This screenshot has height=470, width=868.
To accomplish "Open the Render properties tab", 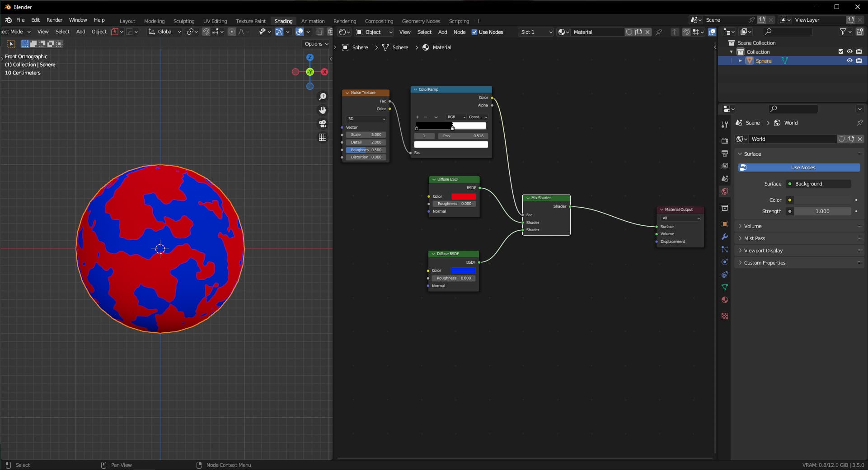I will 725,141.
